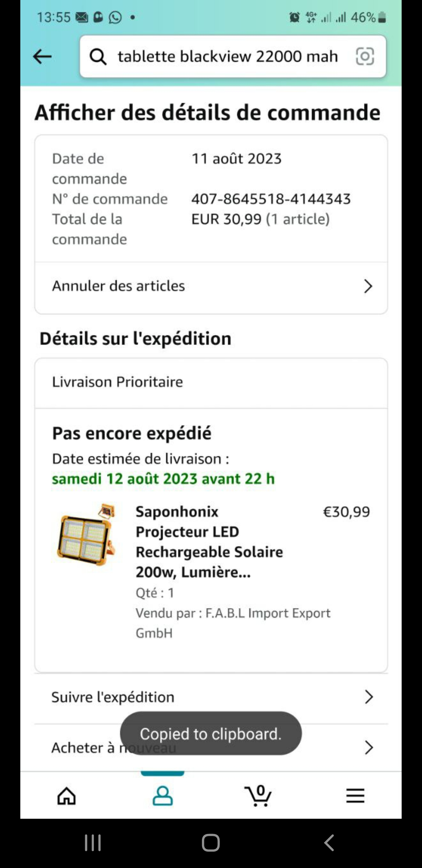
Task: Tap the magnifying glass search icon
Action: point(98,57)
